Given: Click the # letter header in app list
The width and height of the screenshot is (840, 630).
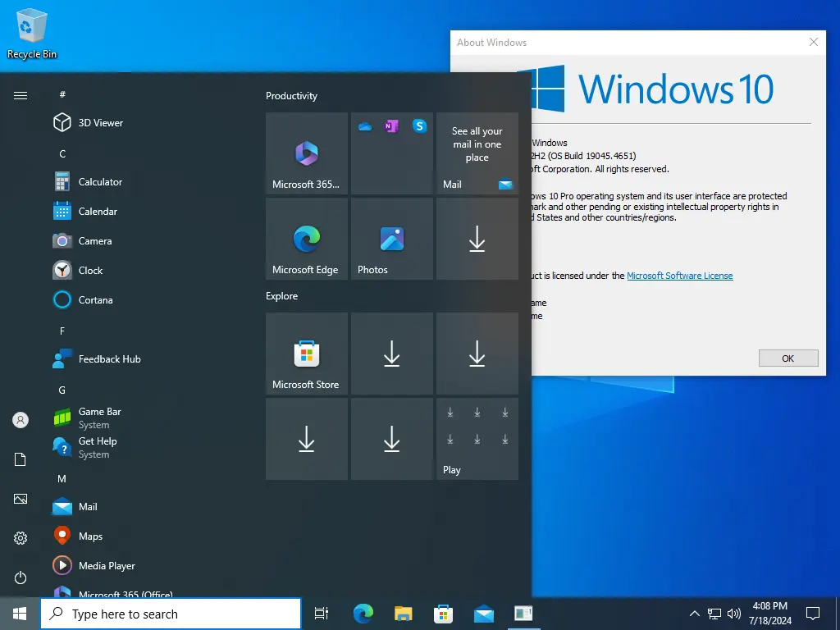Looking at the screenshot, I should [62, 94].
